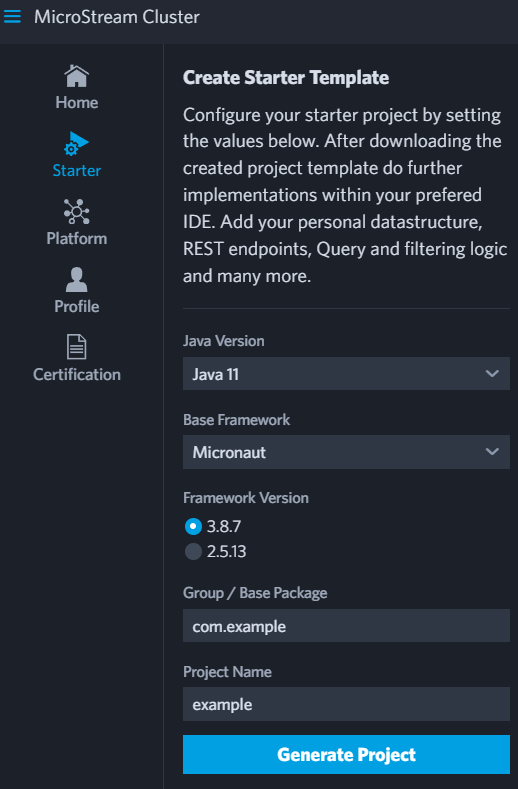518x789 pixels.
Task: Click the MicroStream Cluster title
Action: (117, 17)
